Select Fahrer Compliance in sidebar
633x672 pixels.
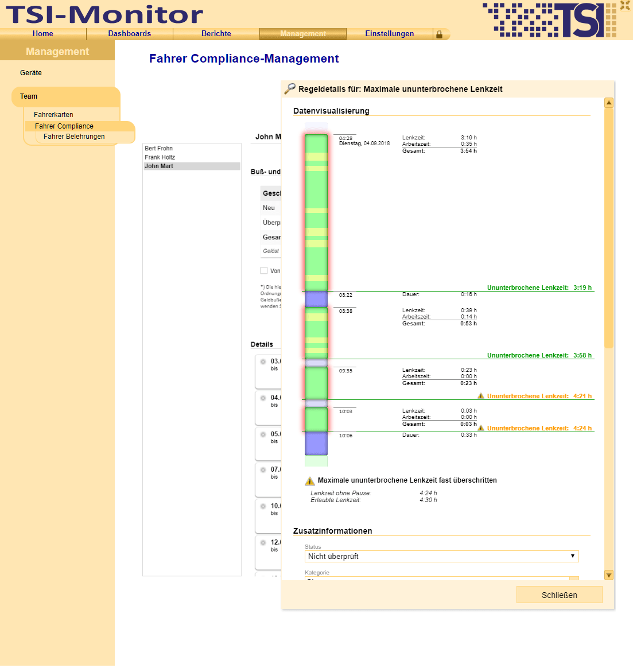click(x=79, y=126)
